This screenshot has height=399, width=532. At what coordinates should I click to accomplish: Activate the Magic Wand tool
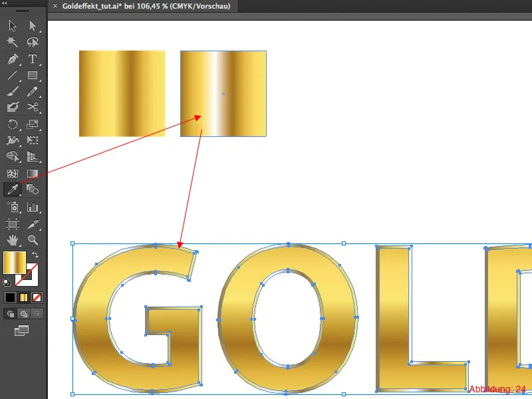click(x=13, y=42)
